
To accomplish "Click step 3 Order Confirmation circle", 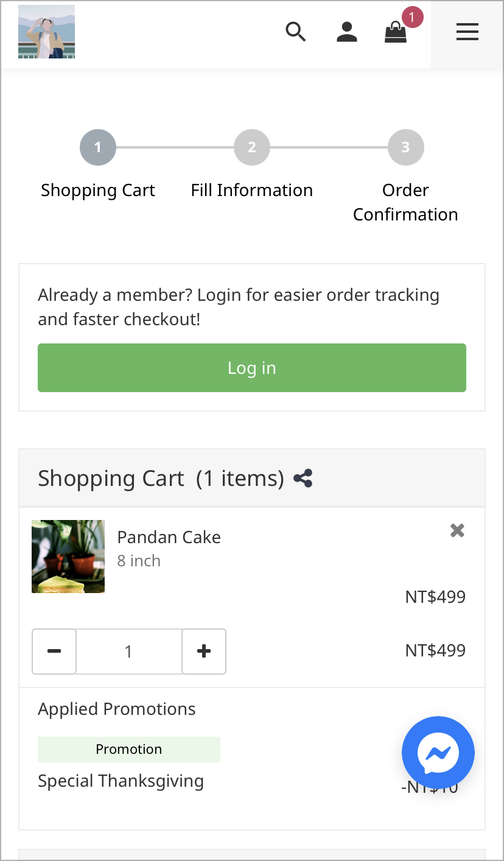I will point(405,147).
